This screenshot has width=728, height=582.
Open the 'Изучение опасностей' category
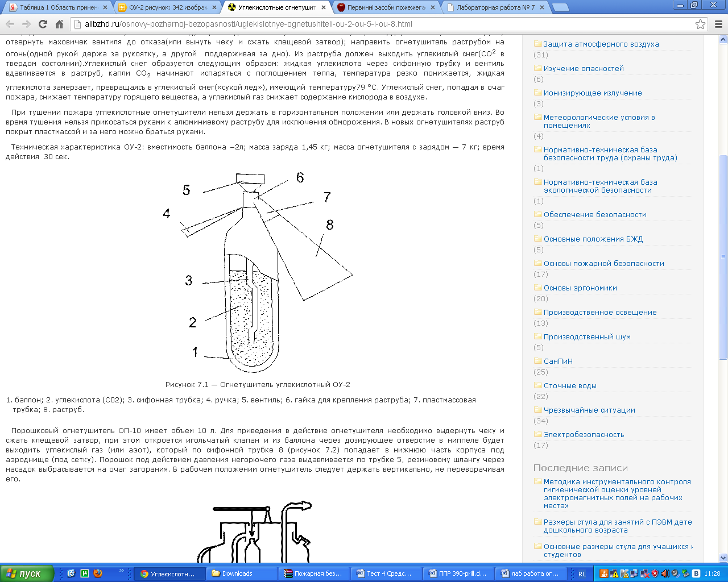click(584, 68)
